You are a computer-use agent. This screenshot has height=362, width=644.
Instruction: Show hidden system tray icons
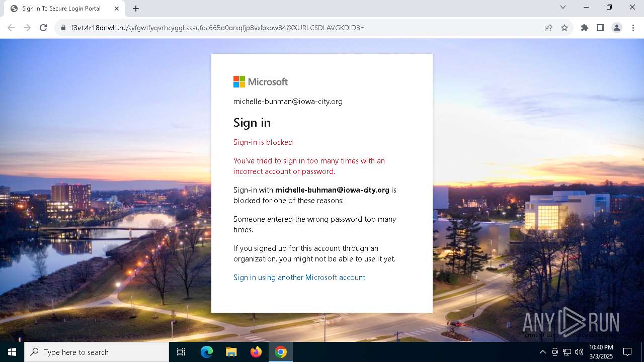click(x=542, y=352)
